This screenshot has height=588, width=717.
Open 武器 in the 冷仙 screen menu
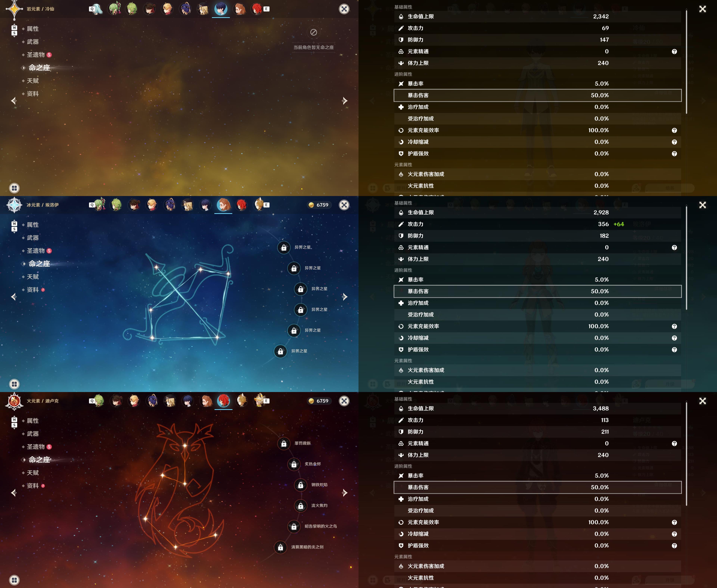(32, 42)
